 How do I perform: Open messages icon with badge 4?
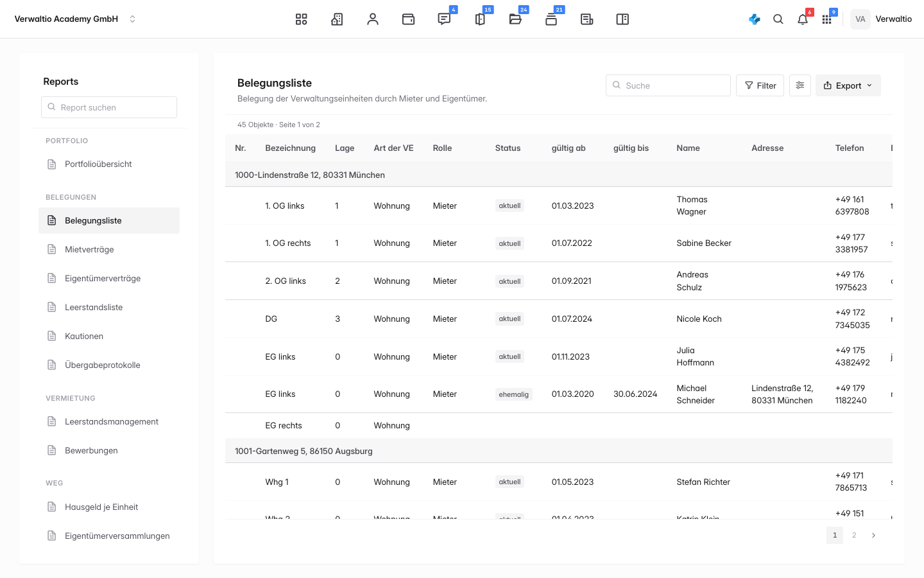click(x=444, y=19)
